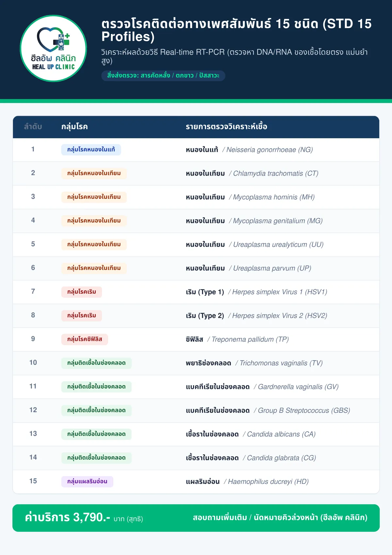Click row number 1
The width and height of the screenshot is (392, 555).
coord(33,149)
